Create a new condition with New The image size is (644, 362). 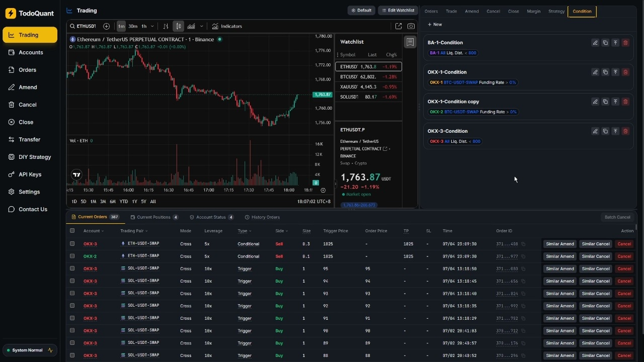click(435, 24)
